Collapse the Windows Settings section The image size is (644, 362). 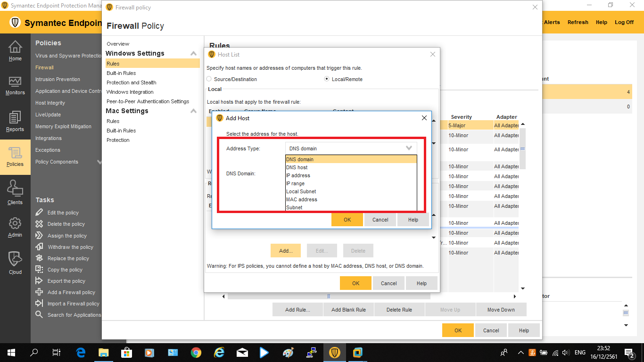[x=193, y=54]
